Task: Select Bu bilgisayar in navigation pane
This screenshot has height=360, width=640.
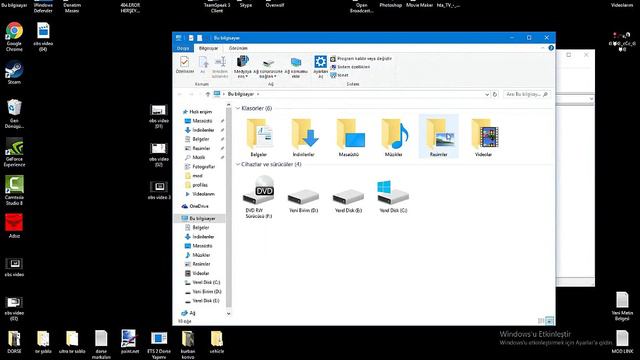Action: click(x=199, y=219)
